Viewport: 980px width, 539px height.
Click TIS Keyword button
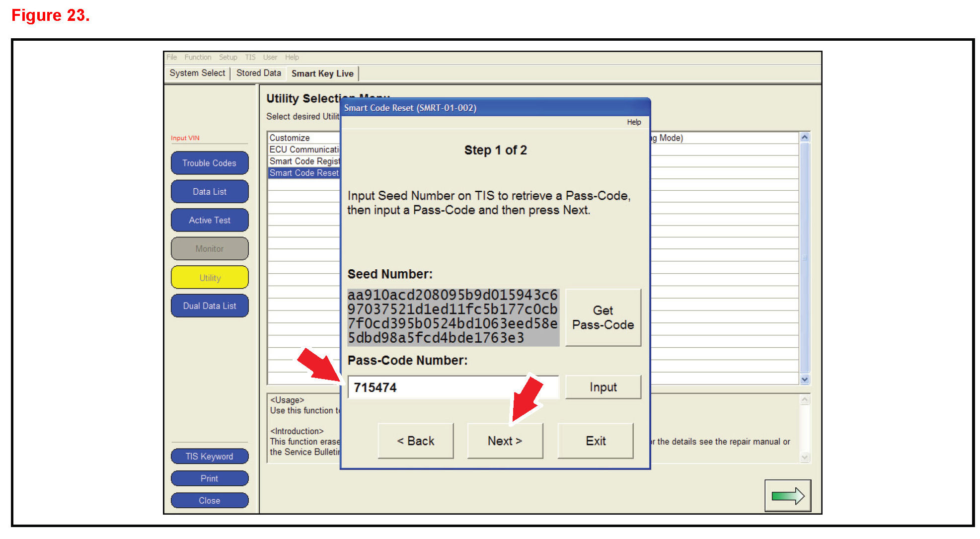click(209, 456)
